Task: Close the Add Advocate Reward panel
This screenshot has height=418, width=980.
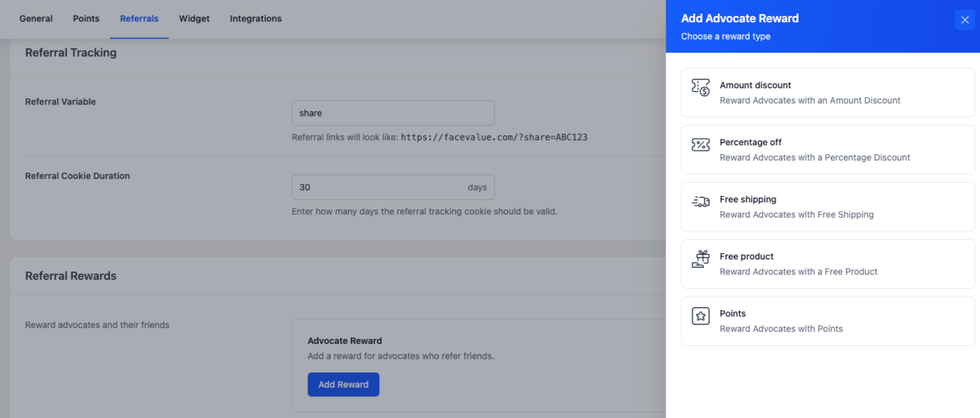Action: click(x=965, y=20)
